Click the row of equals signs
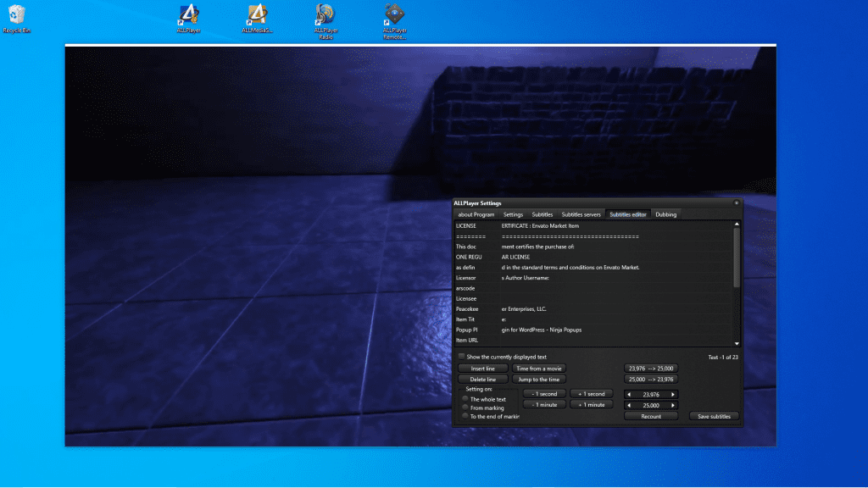This screenshot has width=868, height=488. [x=593, y=236]
